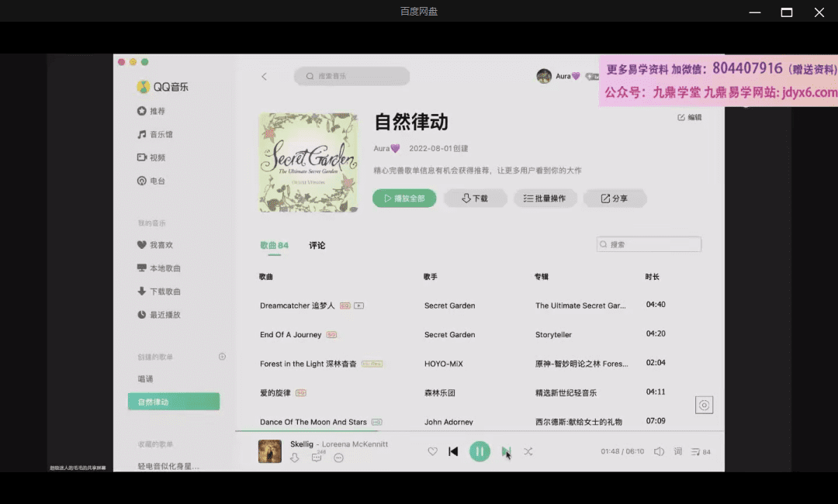838x504 pixels.
Task: Show lyrics with the 词 icon
Action: (x=677, y=451)
